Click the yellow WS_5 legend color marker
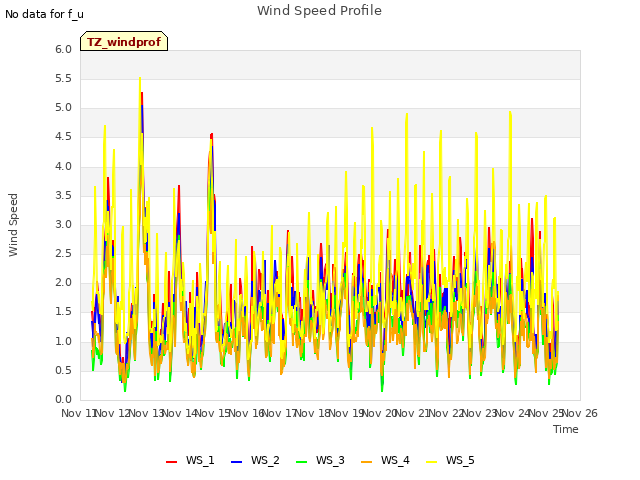640x480 pixels. 431,462
